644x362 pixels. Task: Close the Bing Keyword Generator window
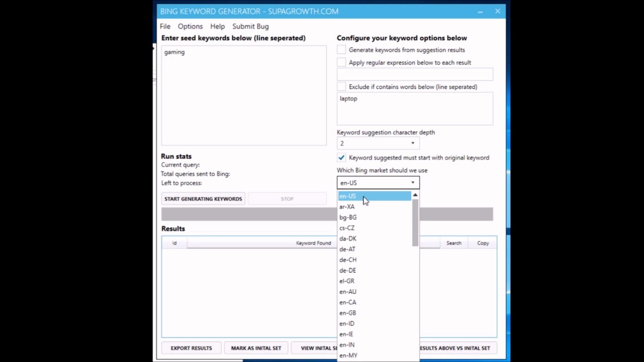tap(498, 11)
